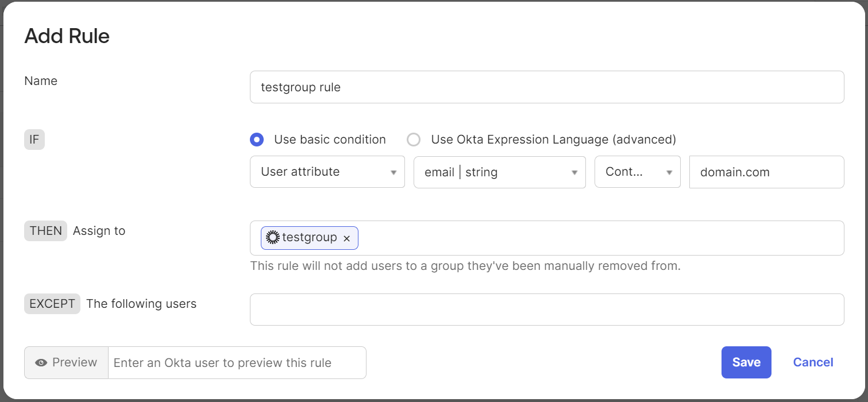This screenshot has width=868, height=402.
Task: Click the THEN badge label
Action: [x=46, y=231]
